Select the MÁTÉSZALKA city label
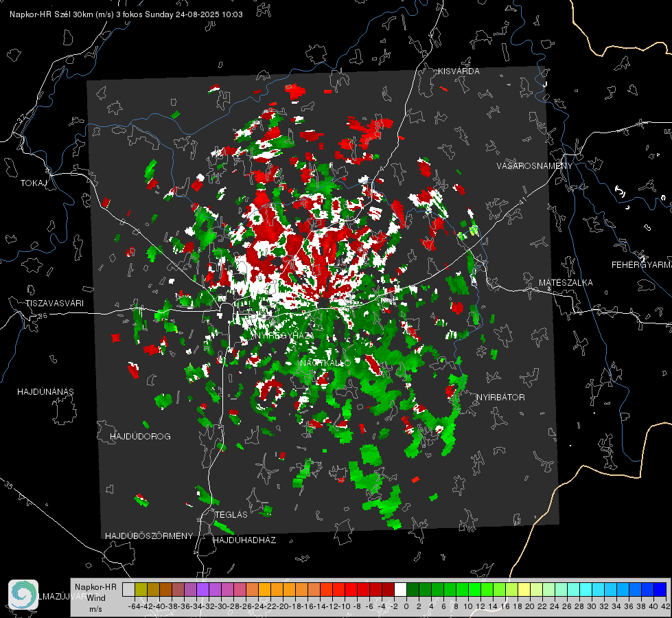Image resolution: width=672 pixels, height=618 pixels. [x=566, y=283]
